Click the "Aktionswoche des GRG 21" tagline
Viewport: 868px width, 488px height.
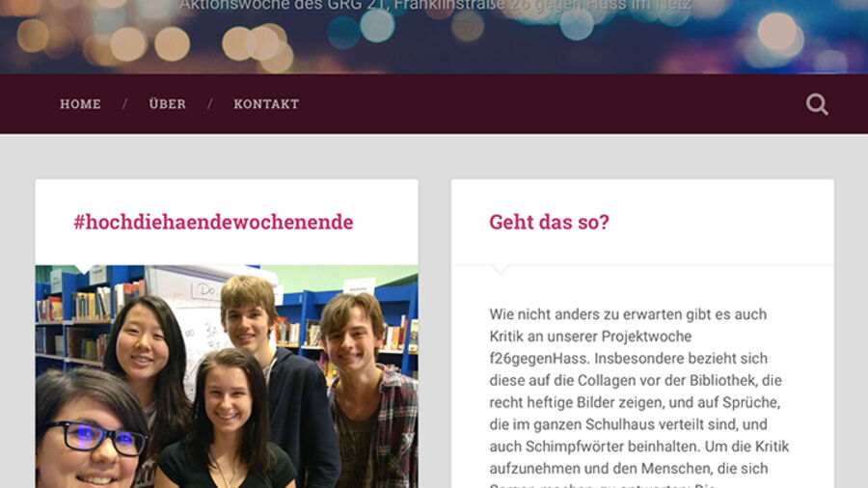[435, 6]
